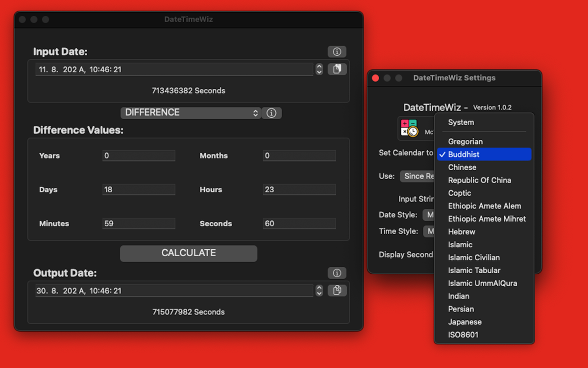Image resolution: width=588 pixels, height=368 pixels.
Task: Click info icon beside DIFFERENCE dropdown
Action: (x=271, y=113)
